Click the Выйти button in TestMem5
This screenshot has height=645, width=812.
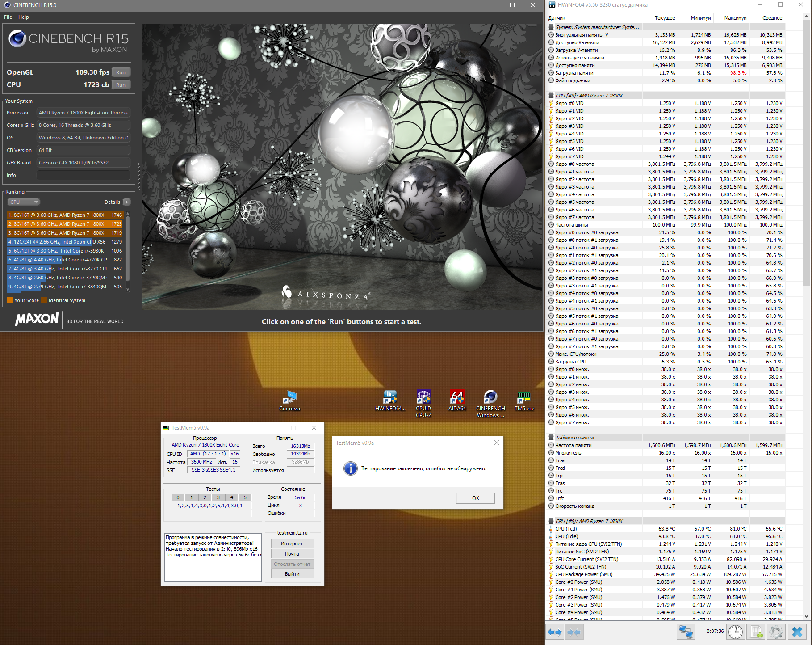(x=292, y=574)
